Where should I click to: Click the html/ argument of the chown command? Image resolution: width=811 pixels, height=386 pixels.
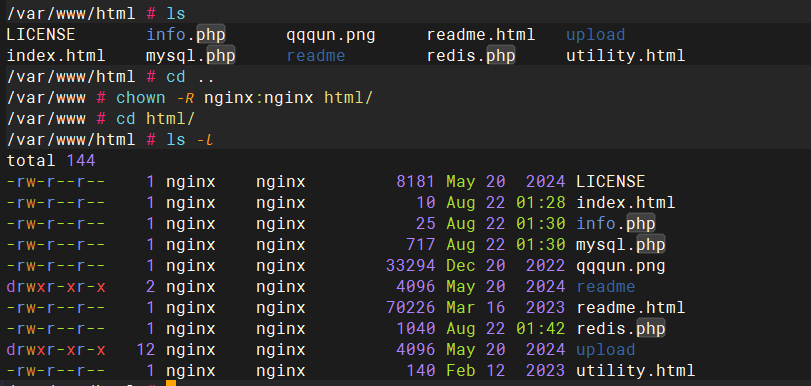pyautogui.click(x=348, y=98)
